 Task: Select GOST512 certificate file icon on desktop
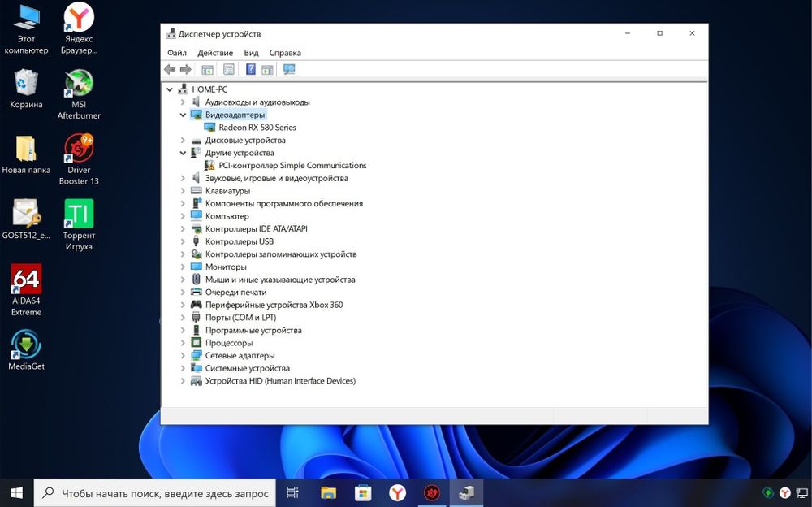point(27,219)
